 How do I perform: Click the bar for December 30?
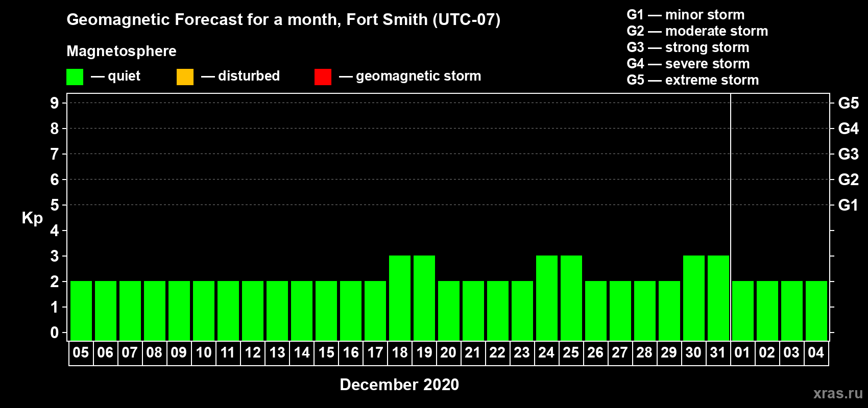(694, 298)
